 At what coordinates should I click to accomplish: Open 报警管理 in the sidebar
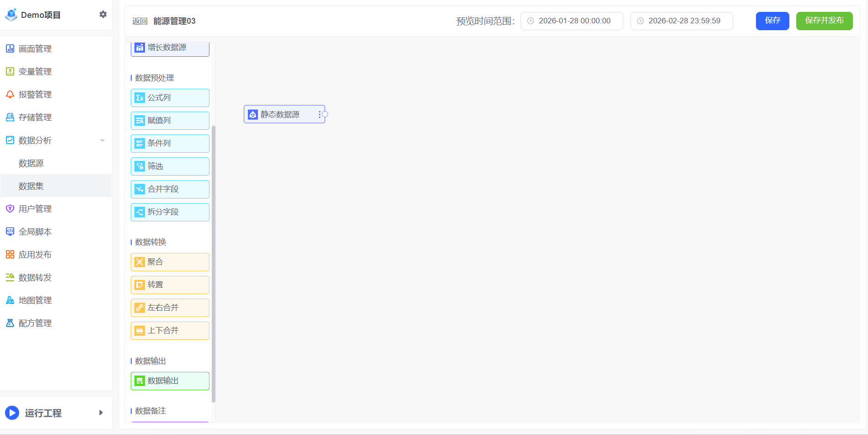pos(35,95)
